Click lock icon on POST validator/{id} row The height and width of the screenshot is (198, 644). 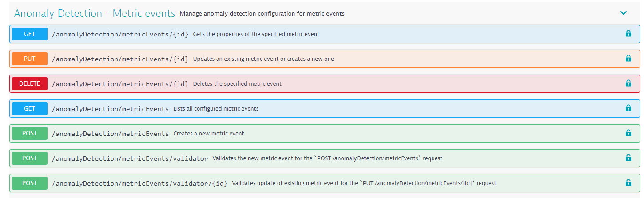[628, 183]
